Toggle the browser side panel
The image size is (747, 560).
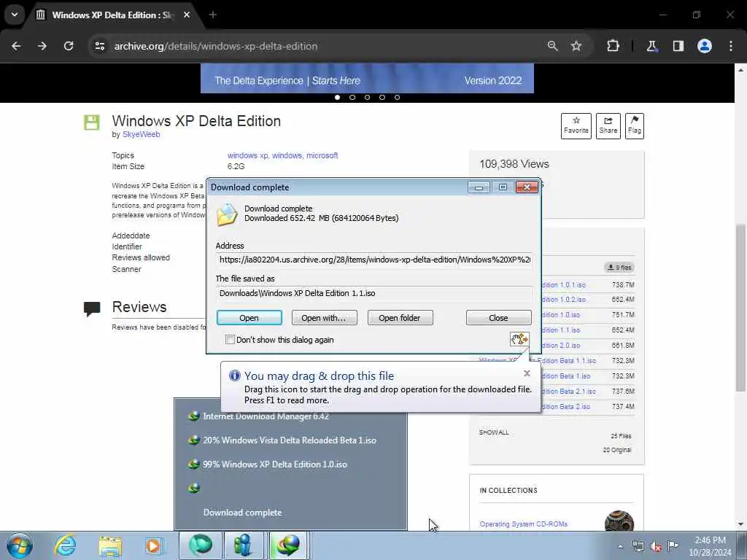coord(678,46)
